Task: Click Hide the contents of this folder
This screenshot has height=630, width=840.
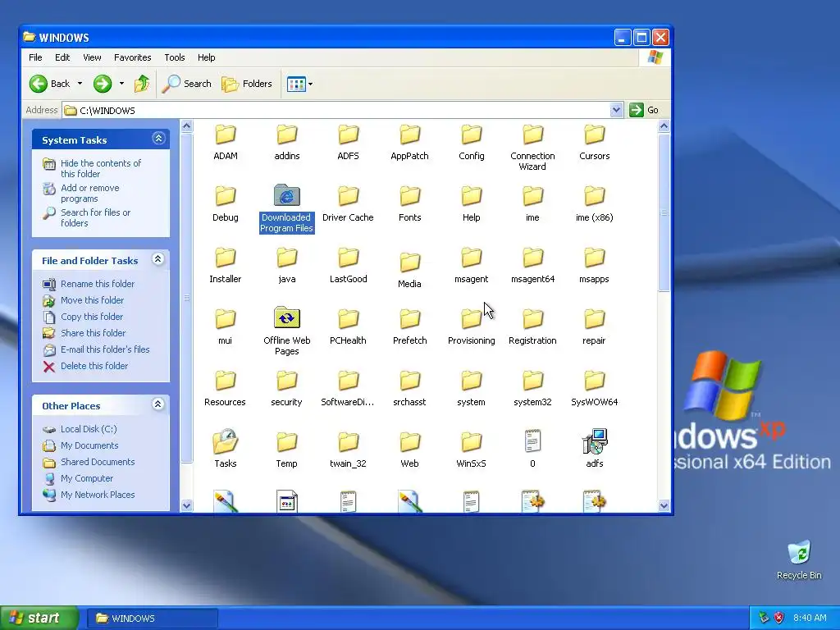Action: coord(92,168)
